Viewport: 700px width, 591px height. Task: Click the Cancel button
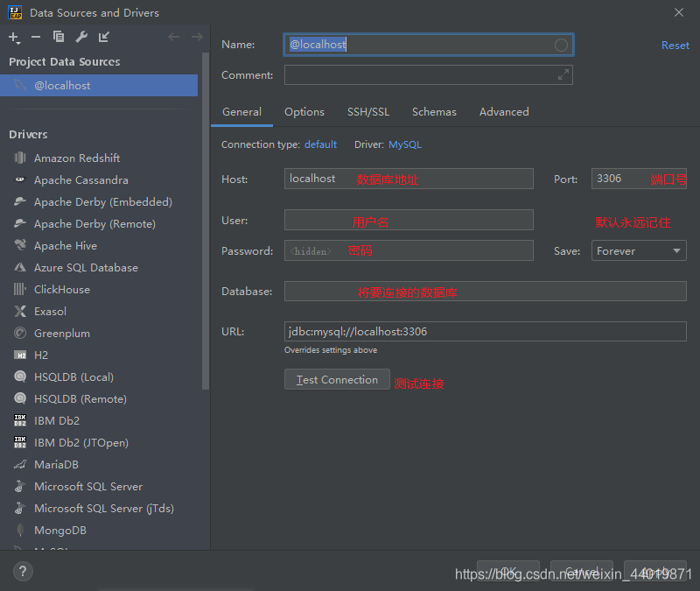(582, 572)
